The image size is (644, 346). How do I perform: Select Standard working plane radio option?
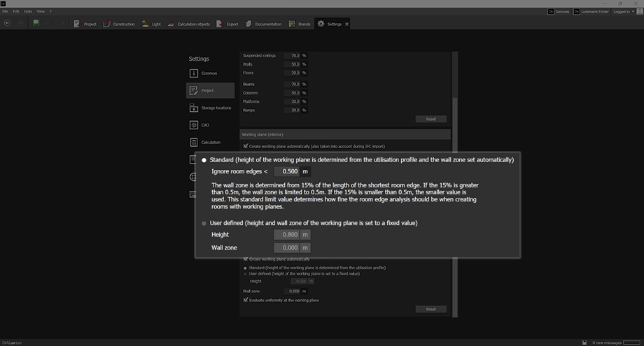pyautogui.click(x=204, y=160)
